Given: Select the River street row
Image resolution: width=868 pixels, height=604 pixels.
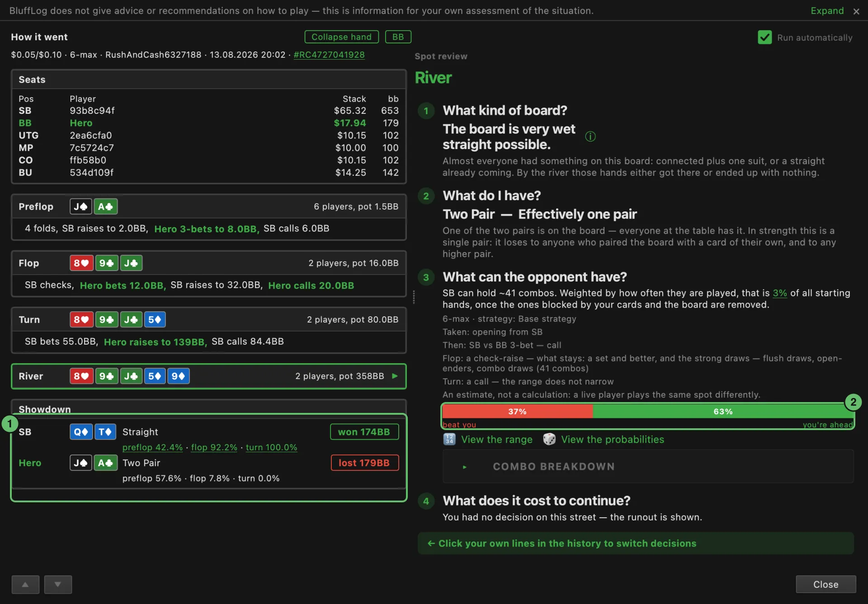Looking at the screenshot, I should pos(208,376).
